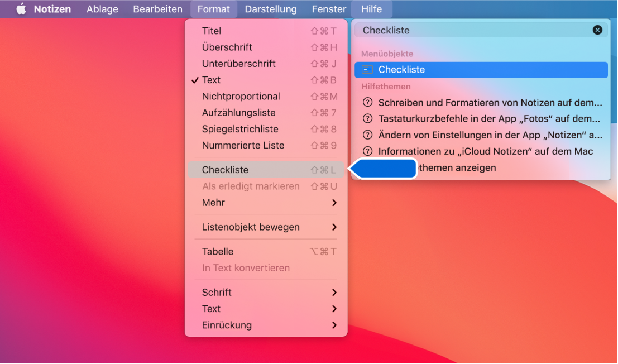
Task: Select Checkliste from the Format menu
Action: (x=226, y=169)
